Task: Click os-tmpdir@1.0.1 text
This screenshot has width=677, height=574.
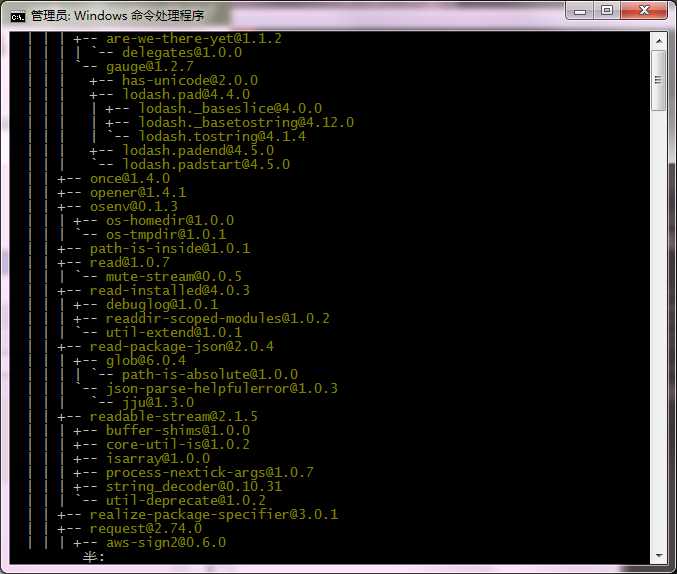Action: click(166, 235)
